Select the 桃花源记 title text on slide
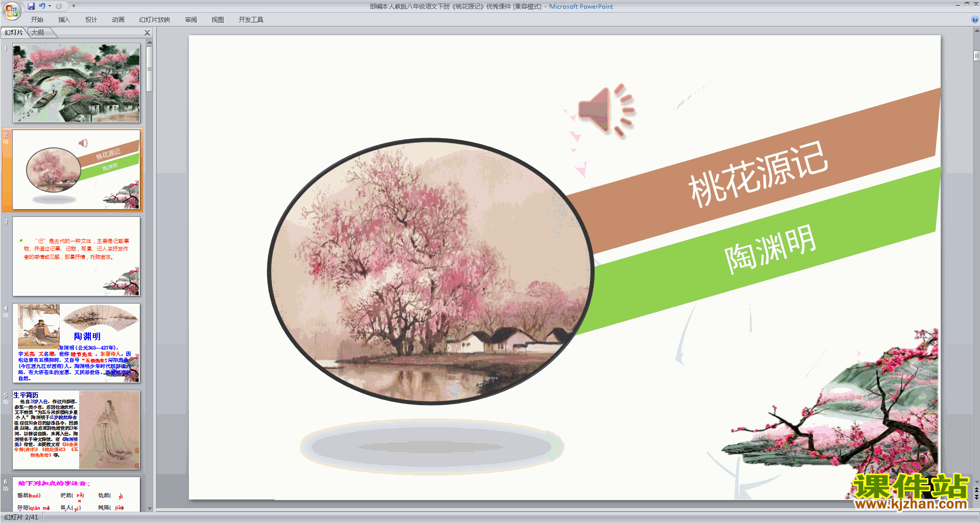This screenshot has height=523, width=980. click(758, 174)
